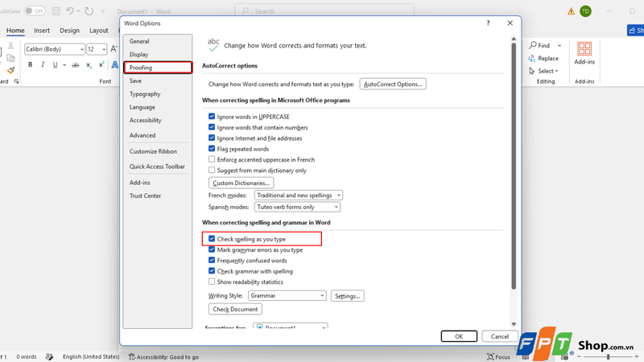
Task: Apply Superscript formatting
Action: click(101, 65)
